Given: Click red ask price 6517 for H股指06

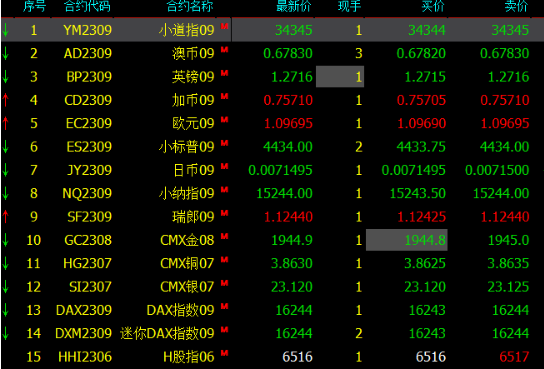Looking at the screenshot, I should point(514,357).
